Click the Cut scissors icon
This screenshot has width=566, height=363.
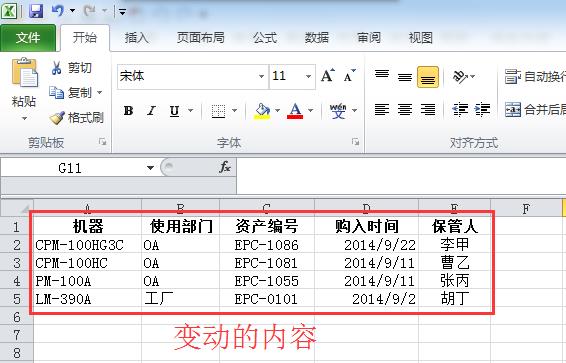(x=56, y=67)
